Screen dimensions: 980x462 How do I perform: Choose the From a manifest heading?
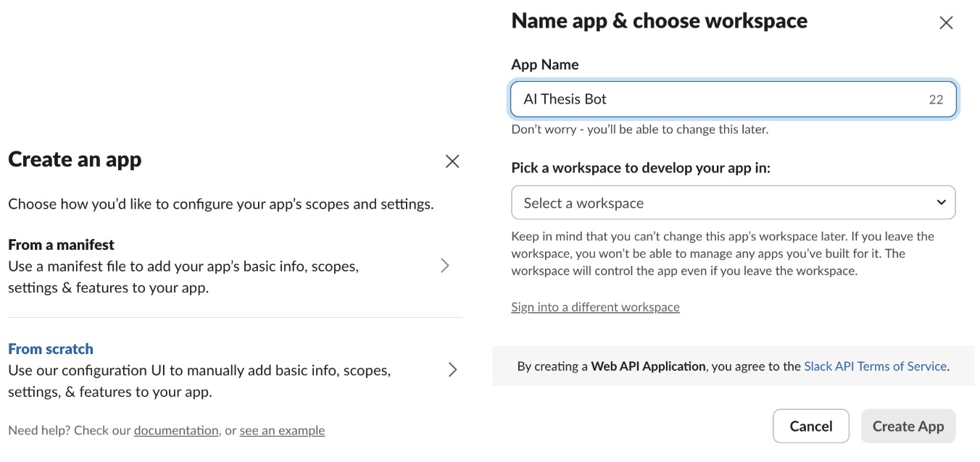coord(62,245)
